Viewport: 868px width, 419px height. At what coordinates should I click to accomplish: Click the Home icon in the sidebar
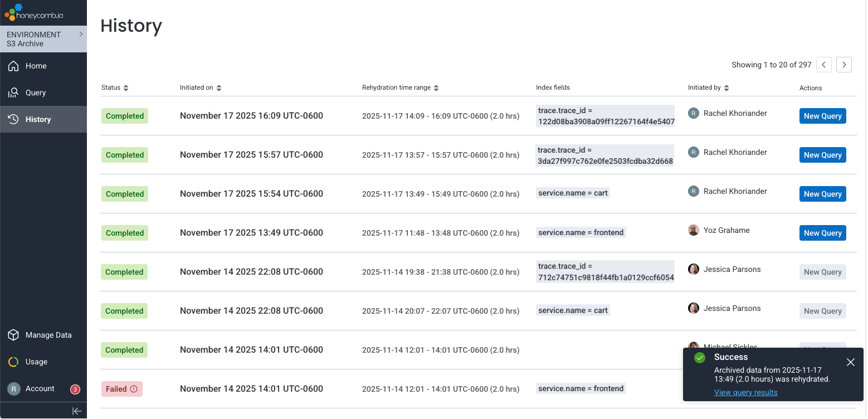point(13,66)
